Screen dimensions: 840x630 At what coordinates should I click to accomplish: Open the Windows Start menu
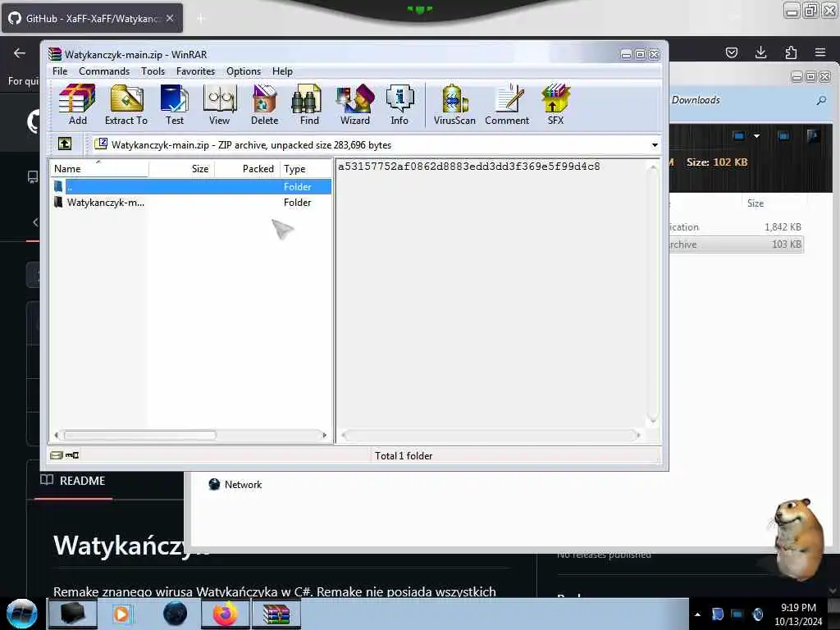[21, 614]
